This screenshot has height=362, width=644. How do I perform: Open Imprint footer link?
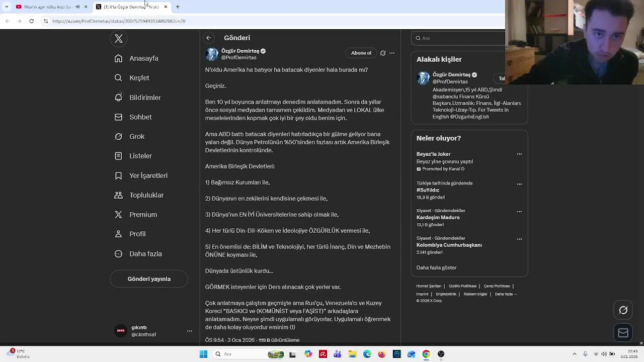pos(422,294)
